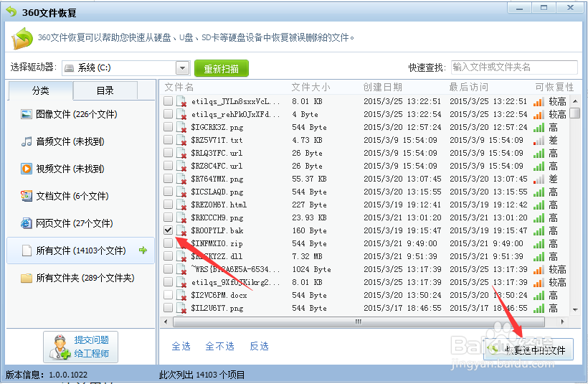Click the 图像文件 category picture icon

pyautogui.click(x=27, y=114)
